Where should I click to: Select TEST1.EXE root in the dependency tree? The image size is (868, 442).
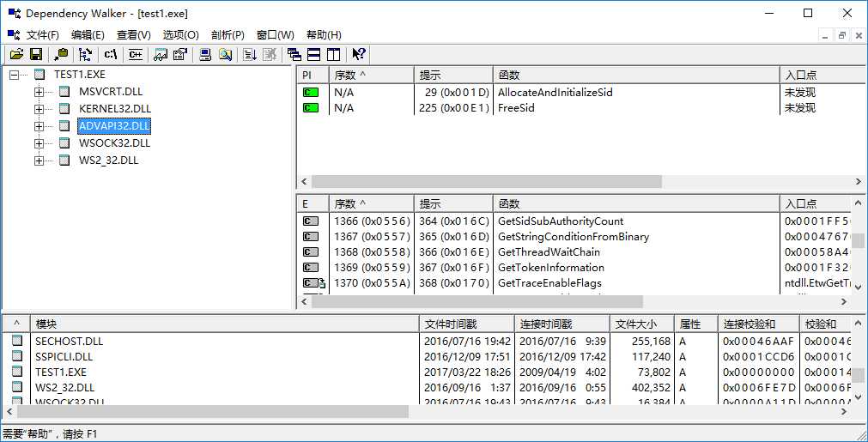pos(79,74)
